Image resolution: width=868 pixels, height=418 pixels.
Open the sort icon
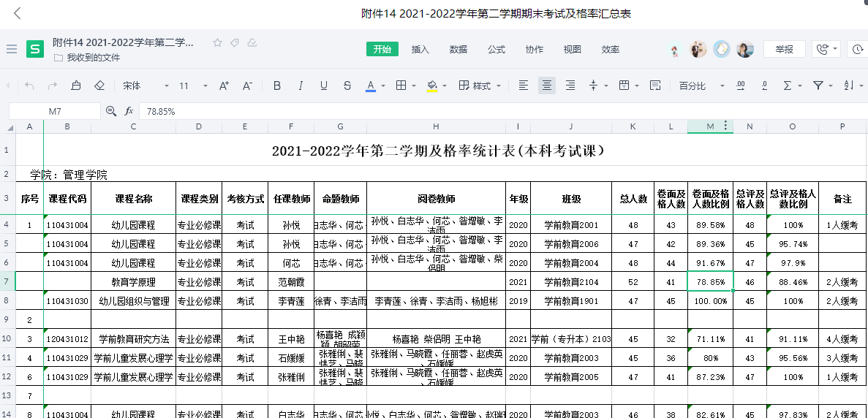(849, 85)
